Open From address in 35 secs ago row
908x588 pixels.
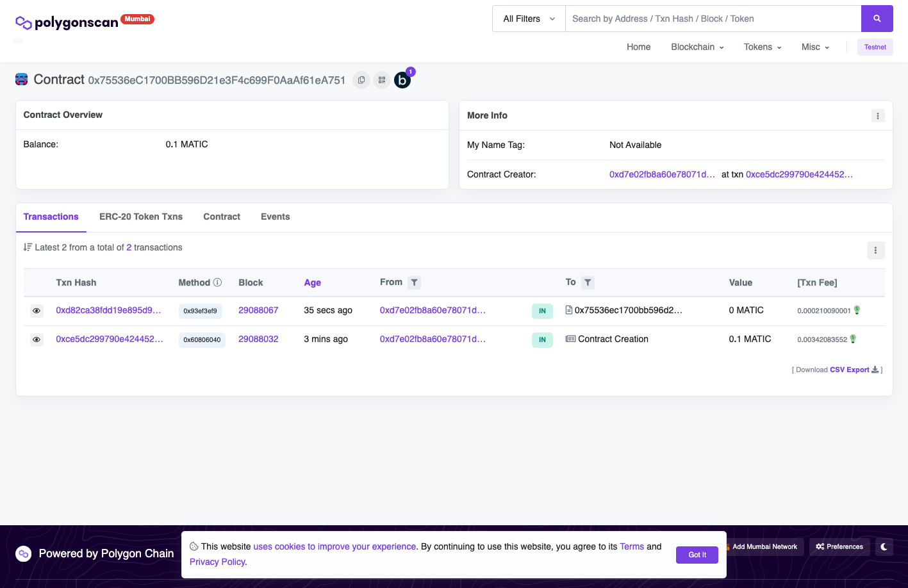[433, 310]
